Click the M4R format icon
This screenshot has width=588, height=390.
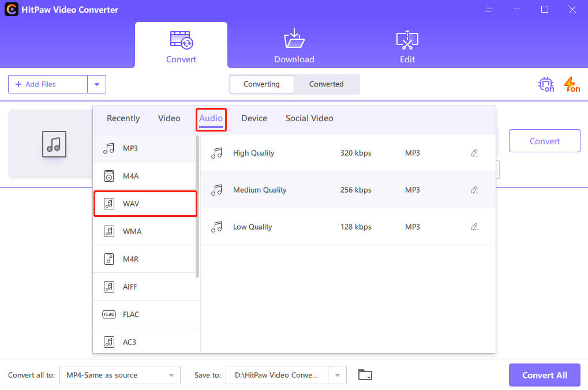(108, 259)
